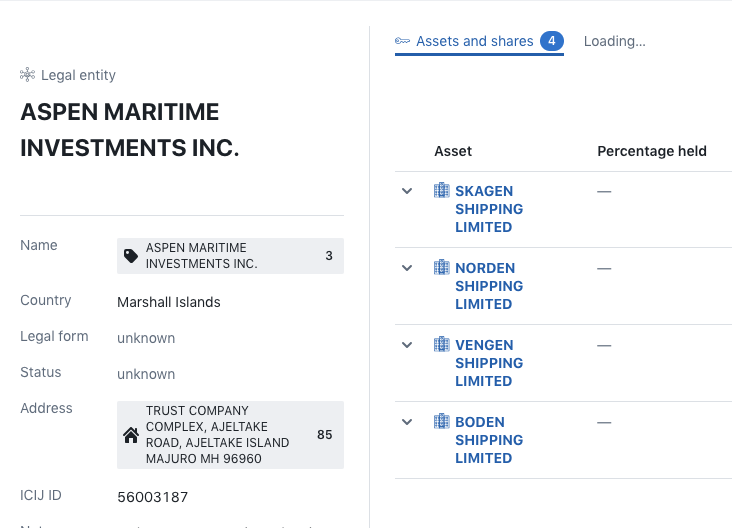Click the company icon next to NORDEN SHIPPING
This screenshot has width=732, height=528.
[x=442, y=268]
